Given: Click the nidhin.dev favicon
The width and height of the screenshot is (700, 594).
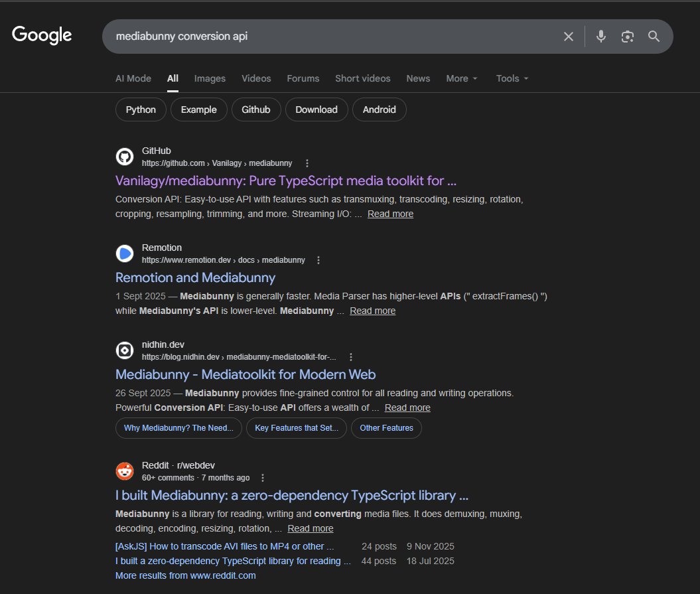Looking at the screenshot, I should tap(125, 350).
